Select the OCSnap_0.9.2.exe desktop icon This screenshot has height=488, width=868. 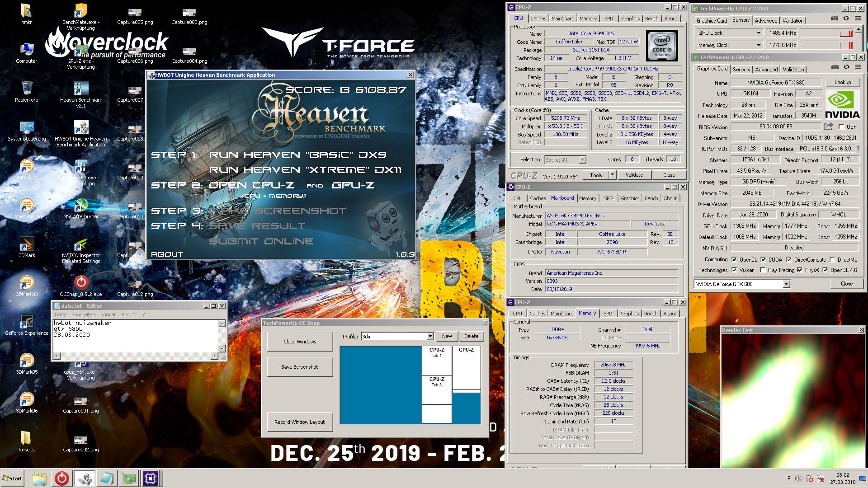[81, 286]
